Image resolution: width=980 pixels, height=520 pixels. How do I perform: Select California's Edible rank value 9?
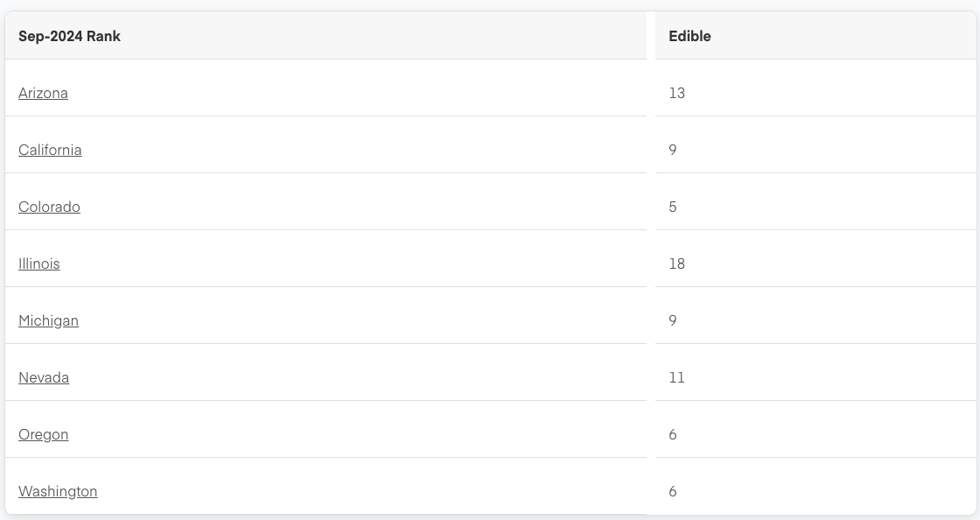[x=673, y=150]
